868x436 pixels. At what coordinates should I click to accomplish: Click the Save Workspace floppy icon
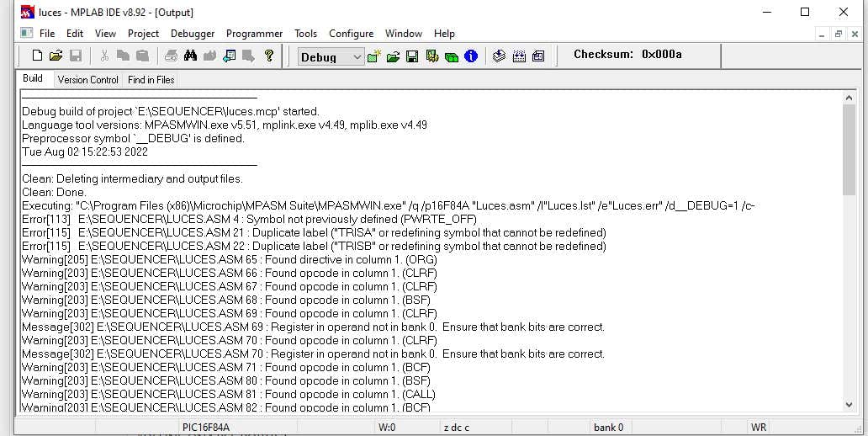pyautogui.click(x=412, y=56)
